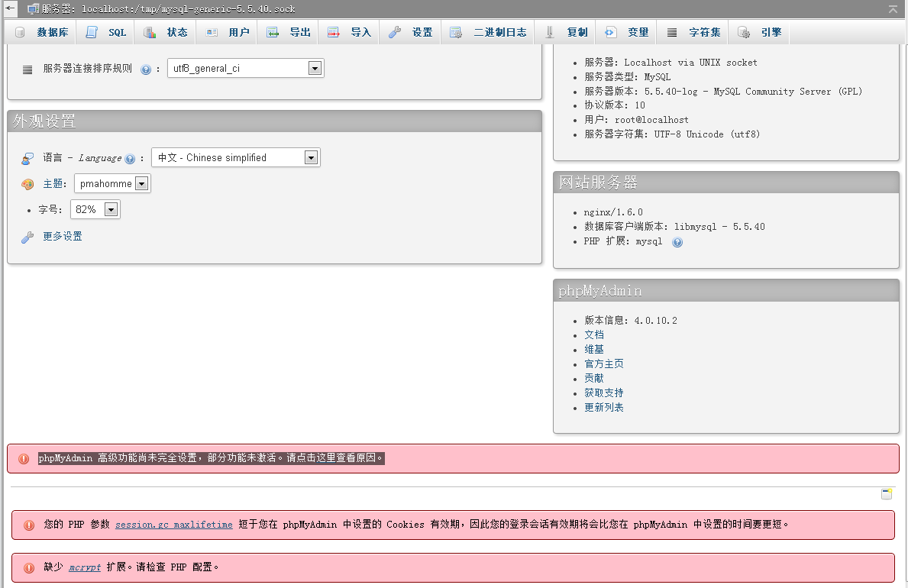Image resolution: width=908 pixels, height=588 pixels.
Task: Click the 外观设置 panel header
Action: 274,121
